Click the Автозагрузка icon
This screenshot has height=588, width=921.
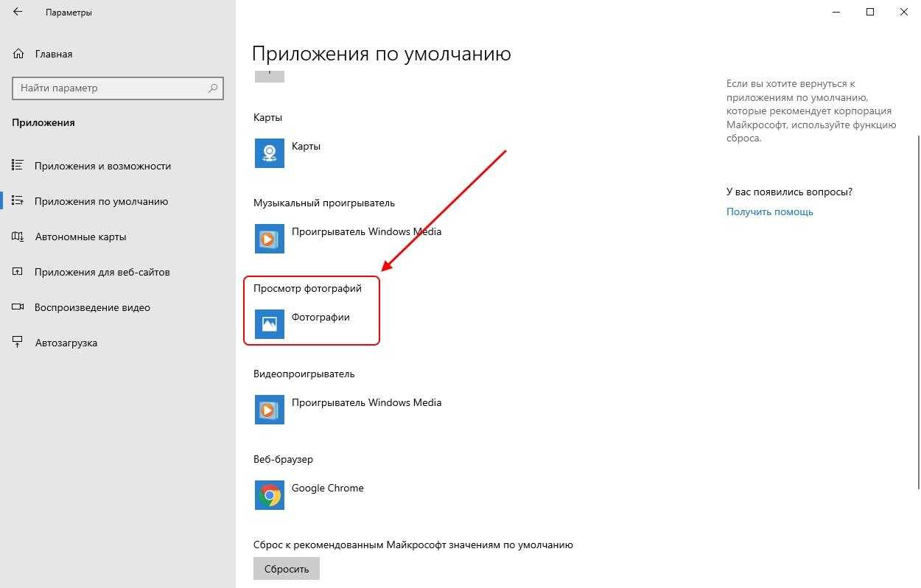coord(18,343)
